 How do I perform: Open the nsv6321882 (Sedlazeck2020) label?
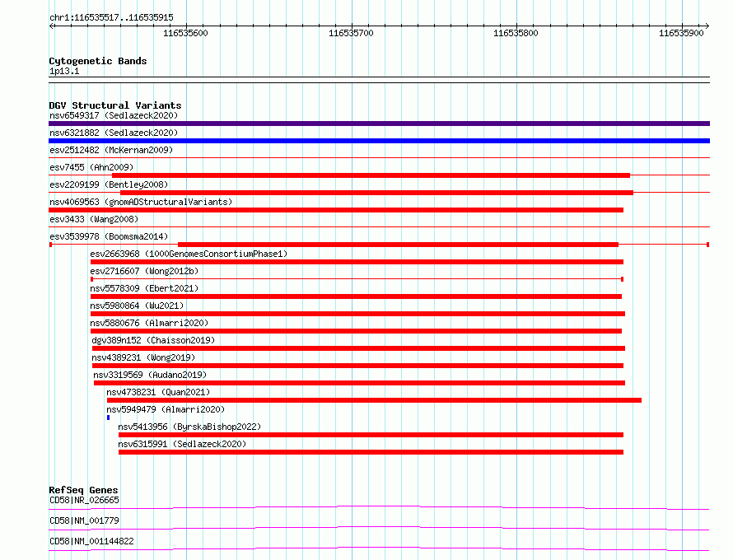tap(114, 133)
